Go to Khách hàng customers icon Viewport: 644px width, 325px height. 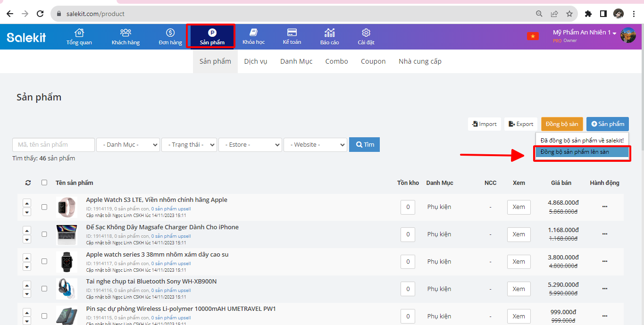125,33
